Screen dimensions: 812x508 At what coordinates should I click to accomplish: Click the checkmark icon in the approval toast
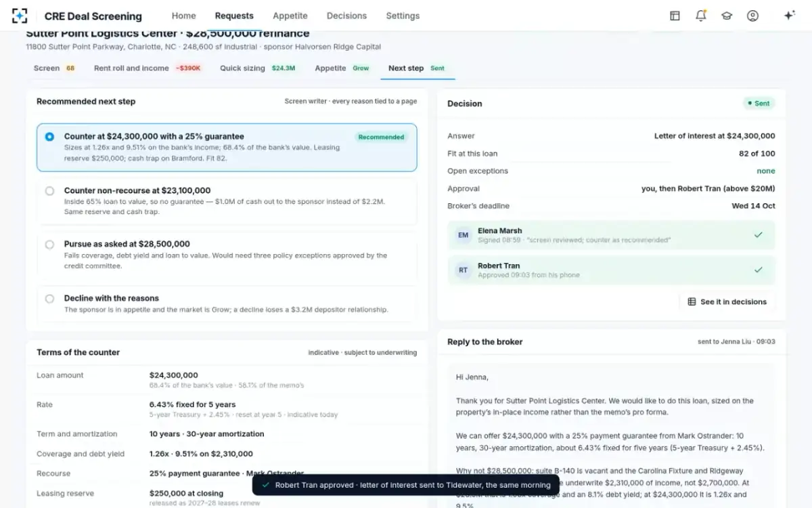(266, 485)
